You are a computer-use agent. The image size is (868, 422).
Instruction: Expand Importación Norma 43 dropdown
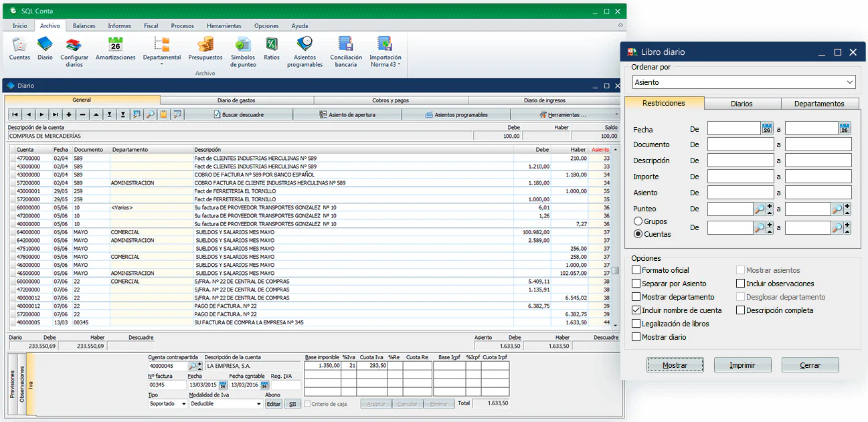(385, 52)
